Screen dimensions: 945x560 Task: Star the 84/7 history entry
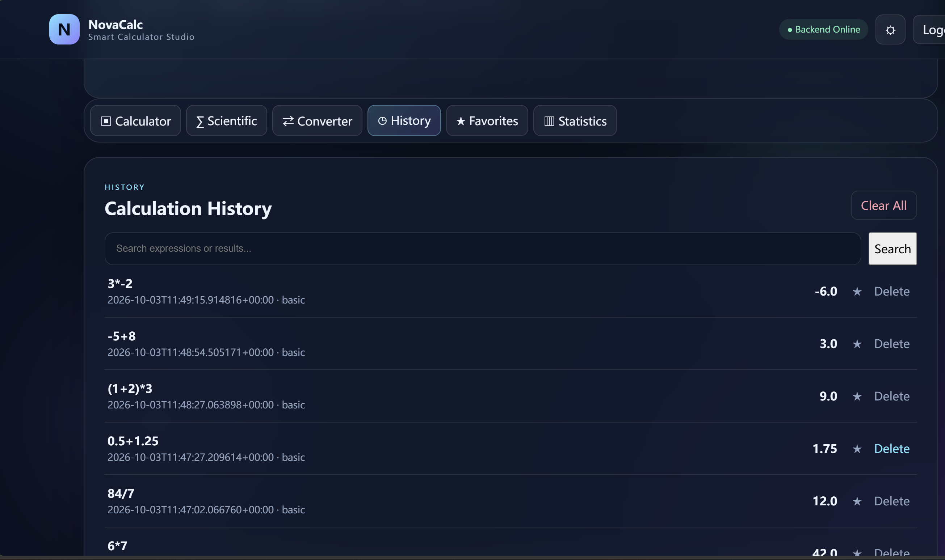pos(857,501)
